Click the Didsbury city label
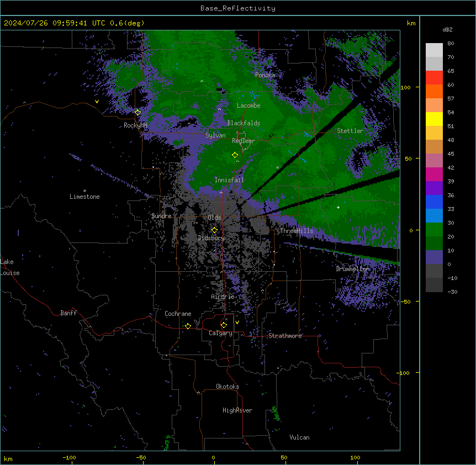The height and width of the screenshot is (465, 476). [211, 238]
